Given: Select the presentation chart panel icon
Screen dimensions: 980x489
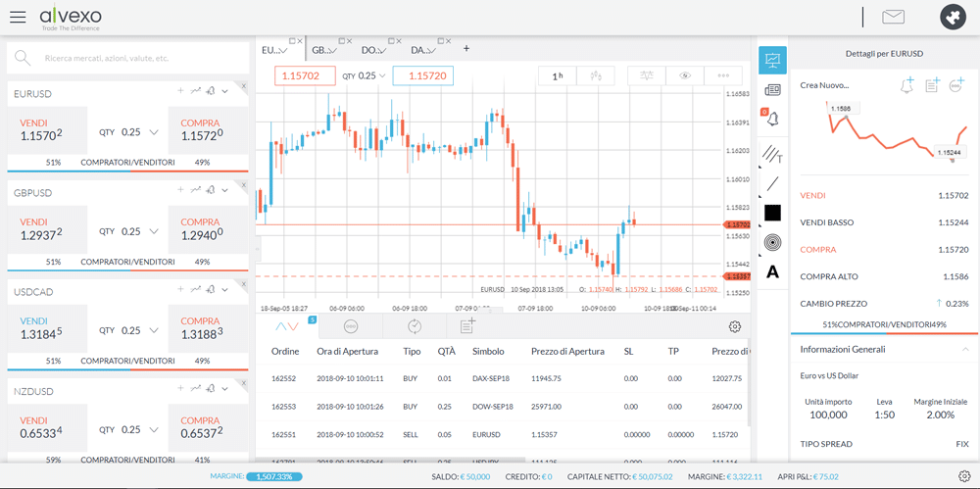Looking at the screenshot, I should pyautogui.click(x=772, y=60).
